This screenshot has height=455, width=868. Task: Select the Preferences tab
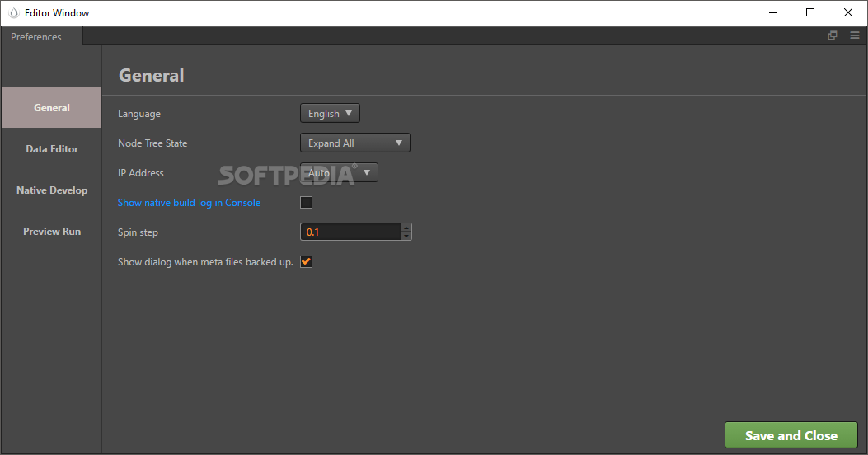(x=41, y=36)
